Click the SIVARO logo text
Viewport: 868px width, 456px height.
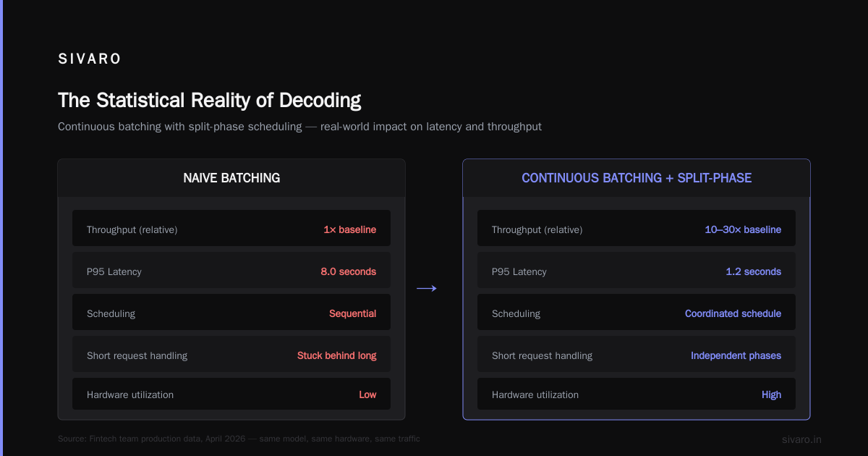(90, 59)
